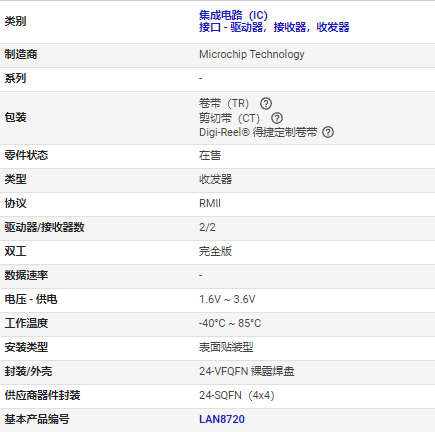Click the 包装 row label
The image size is (435, 432).
click(x=15, y=117)
